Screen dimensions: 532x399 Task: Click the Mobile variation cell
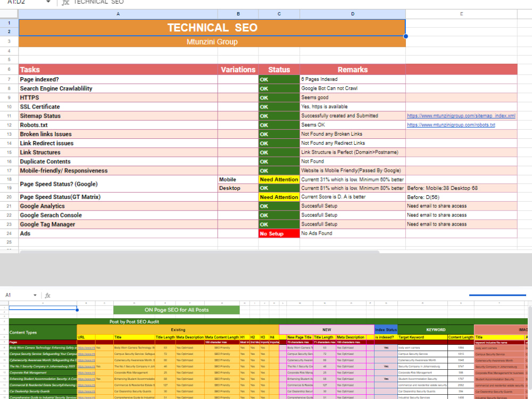click(x=238, y=179)
